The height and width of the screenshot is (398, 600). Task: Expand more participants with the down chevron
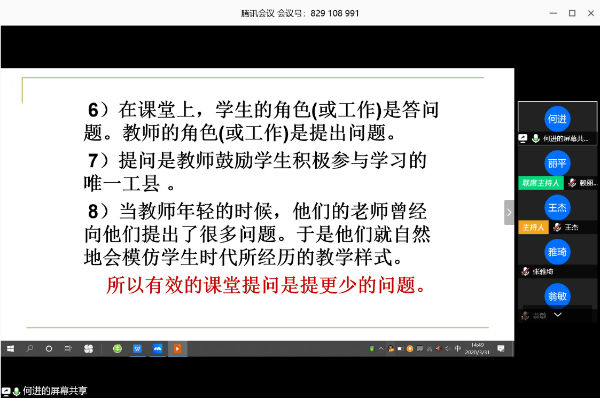(558, 315)
